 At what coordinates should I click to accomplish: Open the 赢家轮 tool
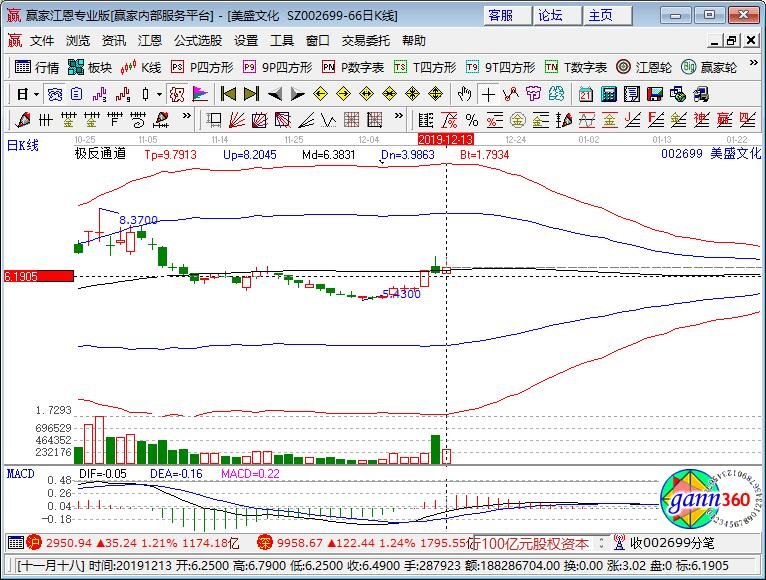709,67
